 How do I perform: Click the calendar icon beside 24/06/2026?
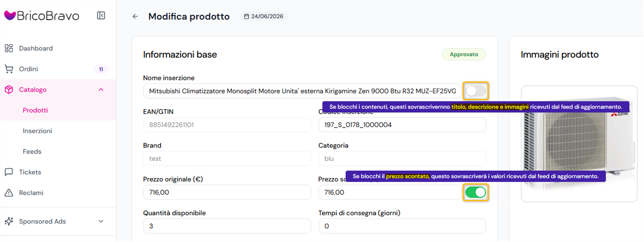point(246,16)
